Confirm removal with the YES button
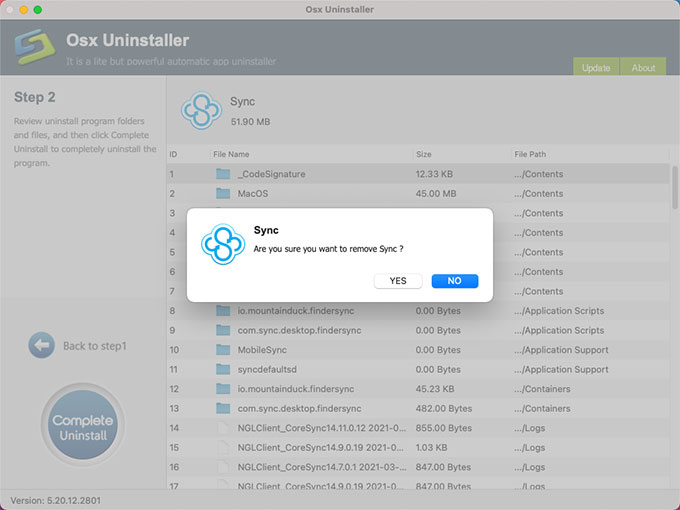 pos(398,281)
